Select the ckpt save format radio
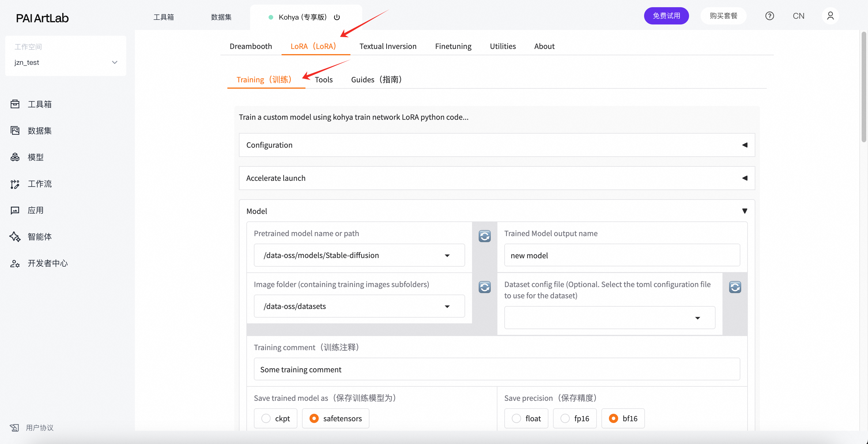This screenshot has height=444, width=868. point(266,418)
